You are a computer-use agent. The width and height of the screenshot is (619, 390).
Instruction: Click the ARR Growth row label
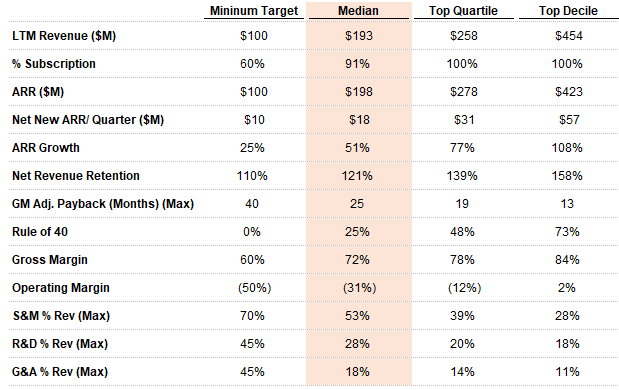(46, 148)
